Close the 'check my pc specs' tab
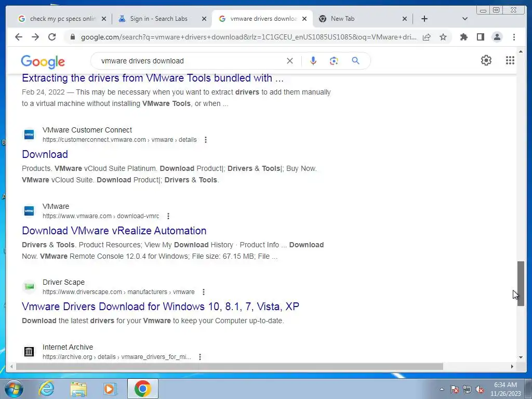532x399 pixels. pos(104,19)
